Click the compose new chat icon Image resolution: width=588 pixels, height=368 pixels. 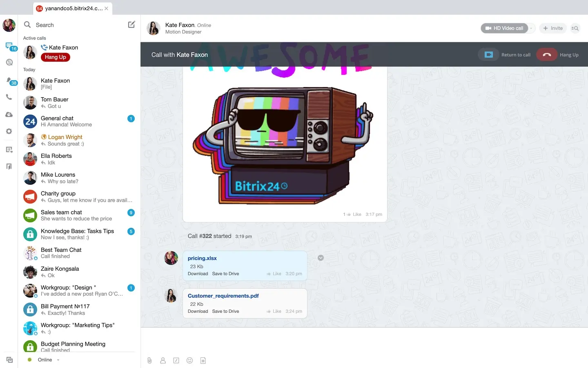point(131,25)
